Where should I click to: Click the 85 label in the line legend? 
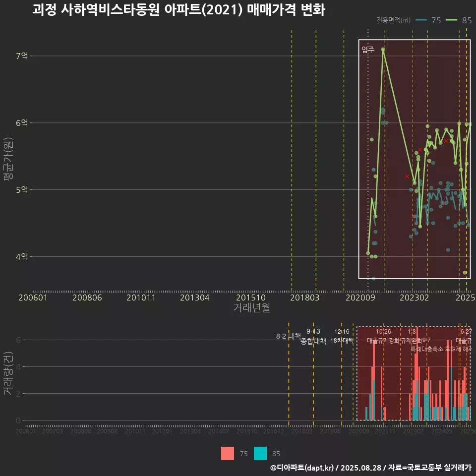point(467,20)
